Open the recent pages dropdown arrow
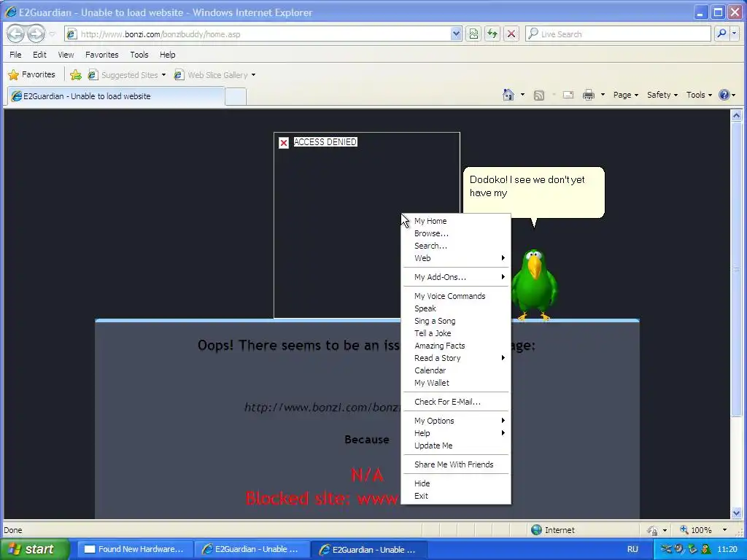Screen dimensions: 747x560 coord(52,34)
